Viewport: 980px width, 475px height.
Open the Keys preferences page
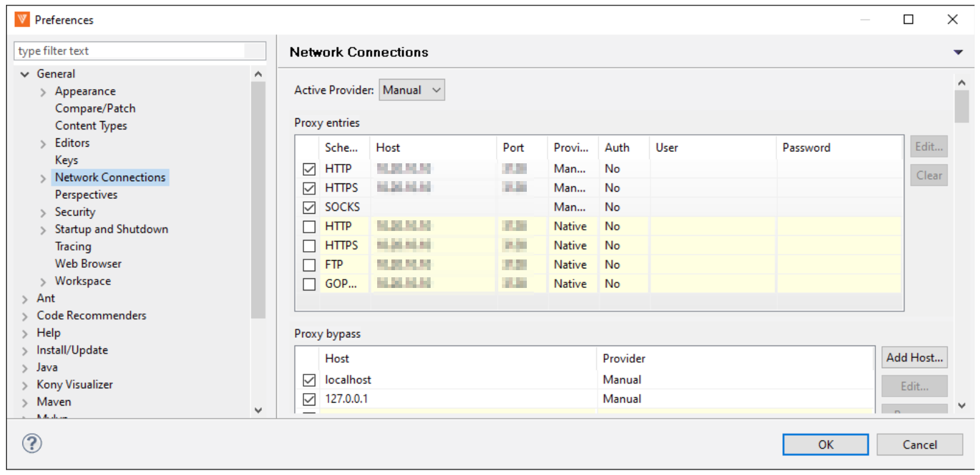[x=67, y=160]
